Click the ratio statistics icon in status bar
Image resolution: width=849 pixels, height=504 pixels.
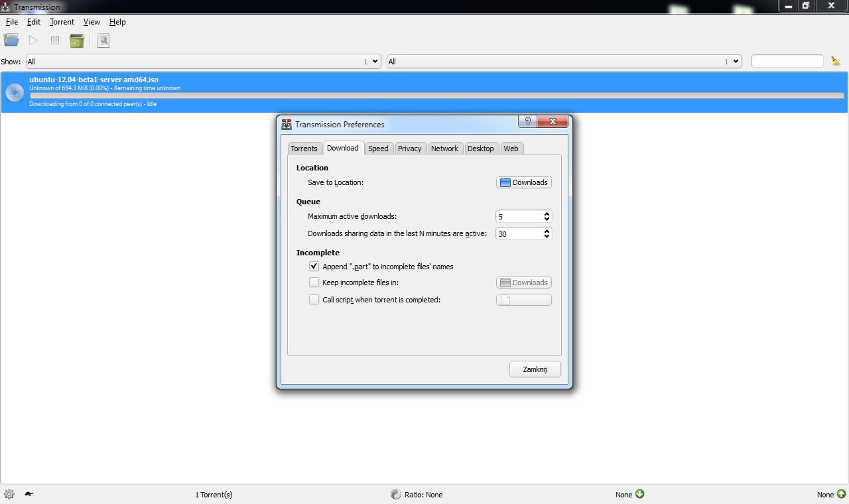396,494
